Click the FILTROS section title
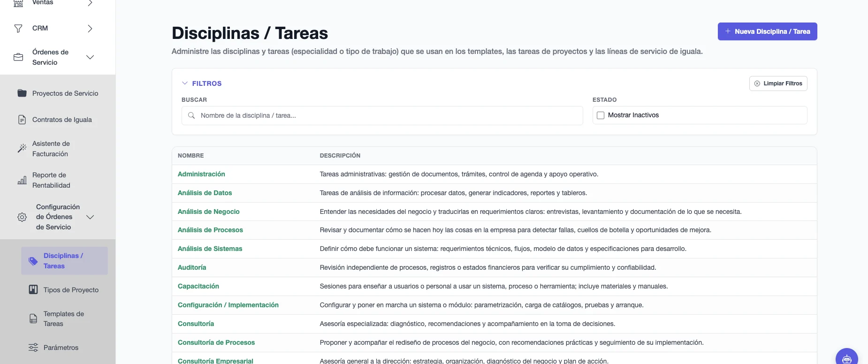The image size is (868, 364). point(207,83)
